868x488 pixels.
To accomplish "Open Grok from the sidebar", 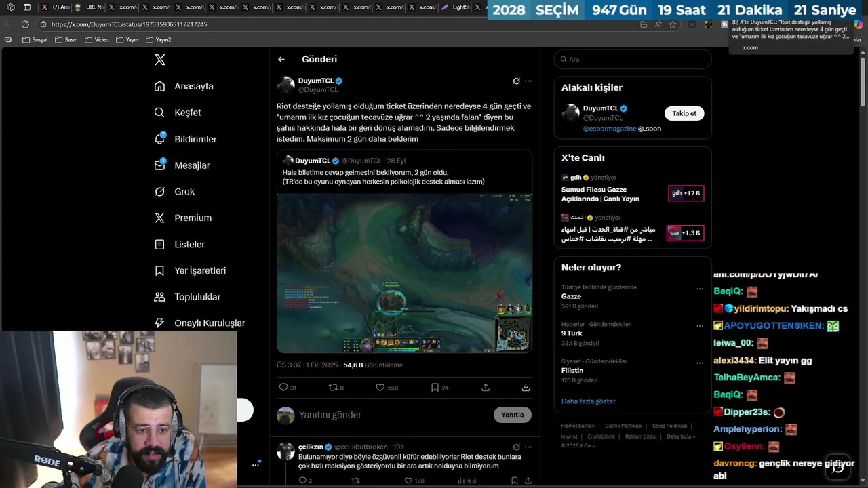I will pyautogui.click(x=174, y=192).
